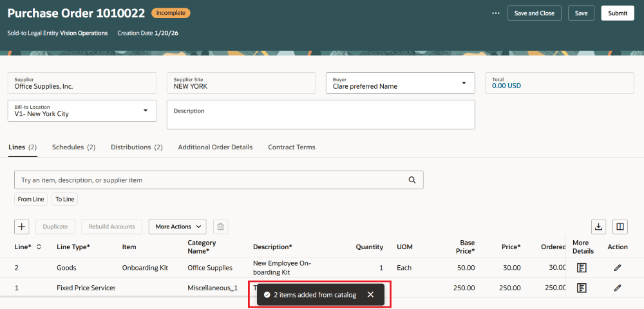Open the three-dot more options menu

click(x=496, y=13)
